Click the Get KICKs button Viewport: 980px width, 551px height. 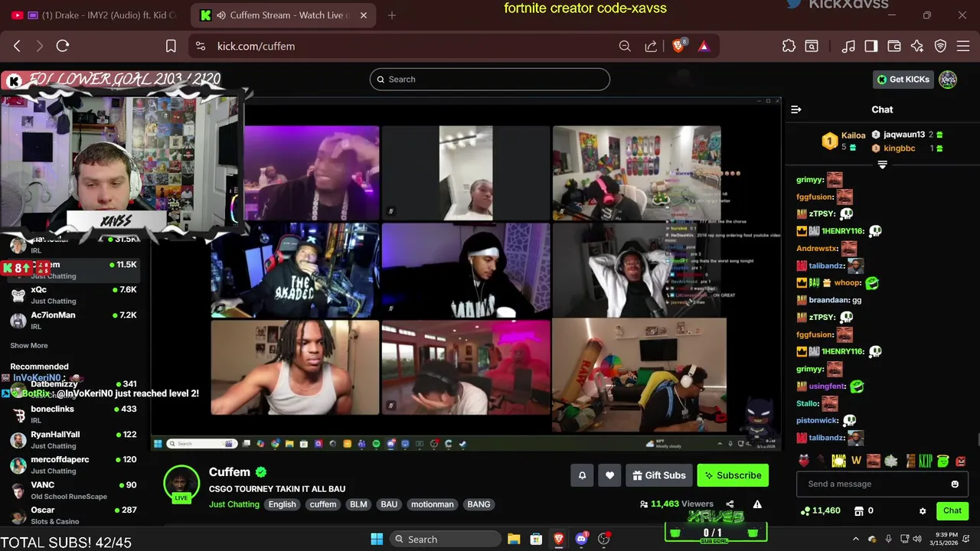pyautogui.click(x=903, y=79)
